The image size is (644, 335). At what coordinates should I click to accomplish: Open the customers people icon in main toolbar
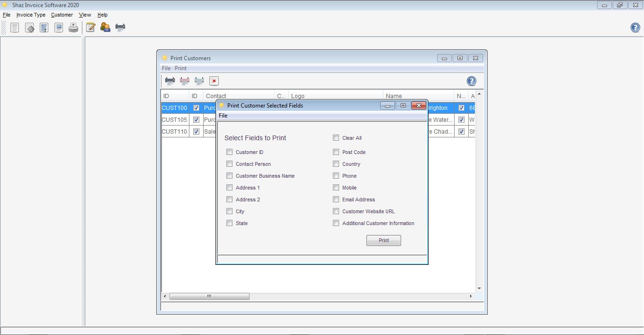point(105,27)
